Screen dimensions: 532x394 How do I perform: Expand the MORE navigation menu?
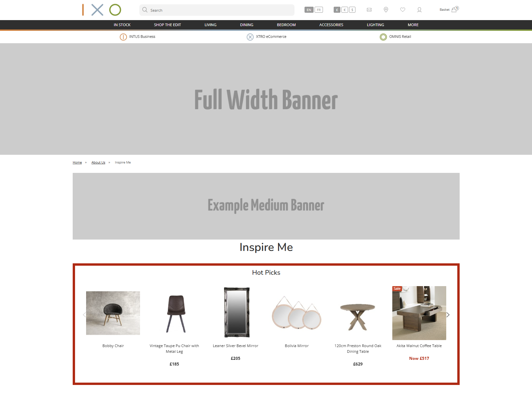tap(413, 25)
